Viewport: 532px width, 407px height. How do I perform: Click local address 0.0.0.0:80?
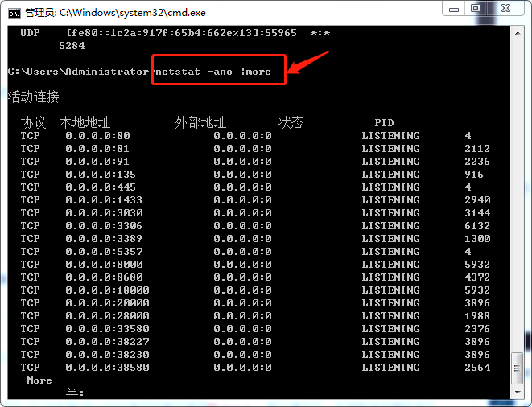(97, 136)
